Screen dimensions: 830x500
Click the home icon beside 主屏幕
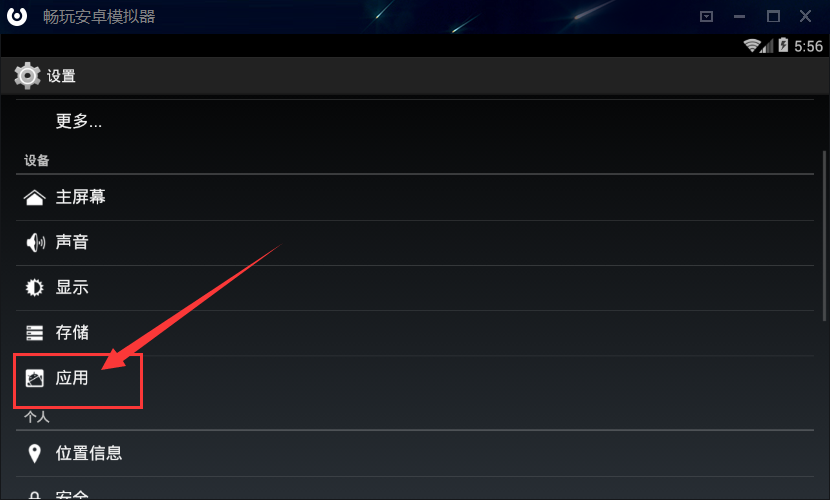(x=34, y=197)
